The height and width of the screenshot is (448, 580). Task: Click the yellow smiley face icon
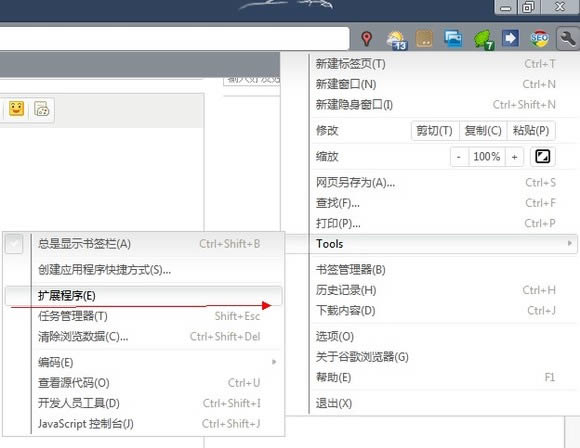[16, 109]
